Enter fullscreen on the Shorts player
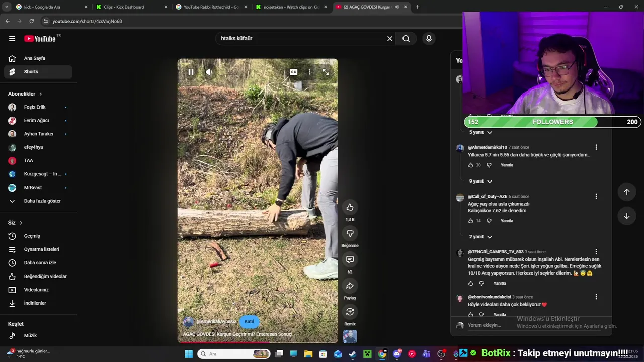 coord(326,72)
